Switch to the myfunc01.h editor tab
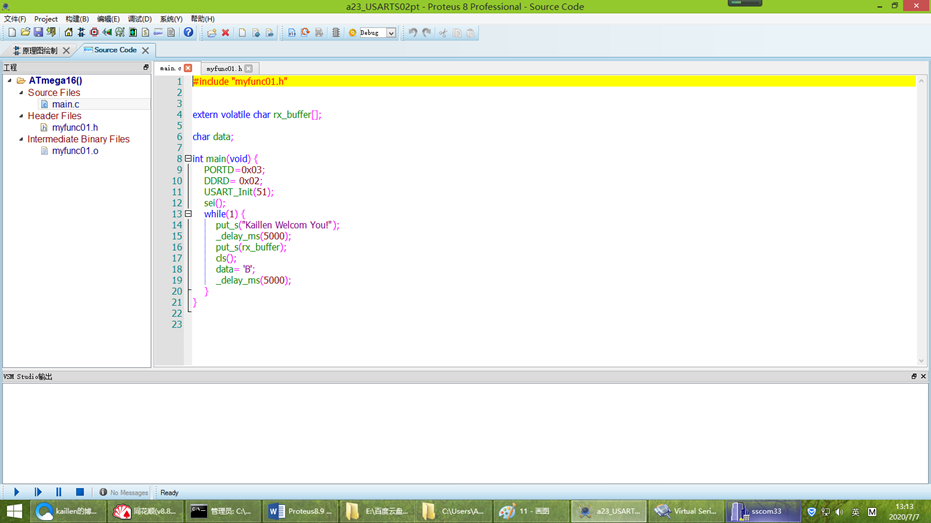This screenshot has width=931, height=523. [224, 68]
